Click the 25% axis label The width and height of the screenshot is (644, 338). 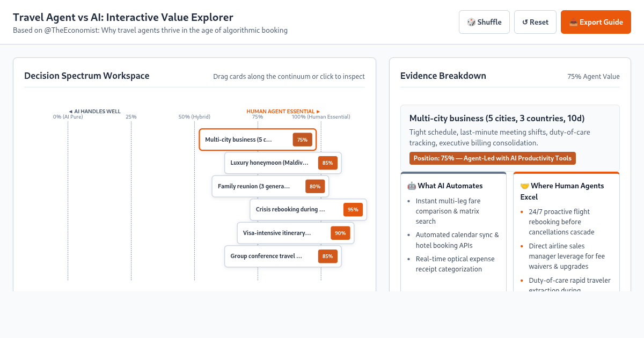[x=131, y=116]
